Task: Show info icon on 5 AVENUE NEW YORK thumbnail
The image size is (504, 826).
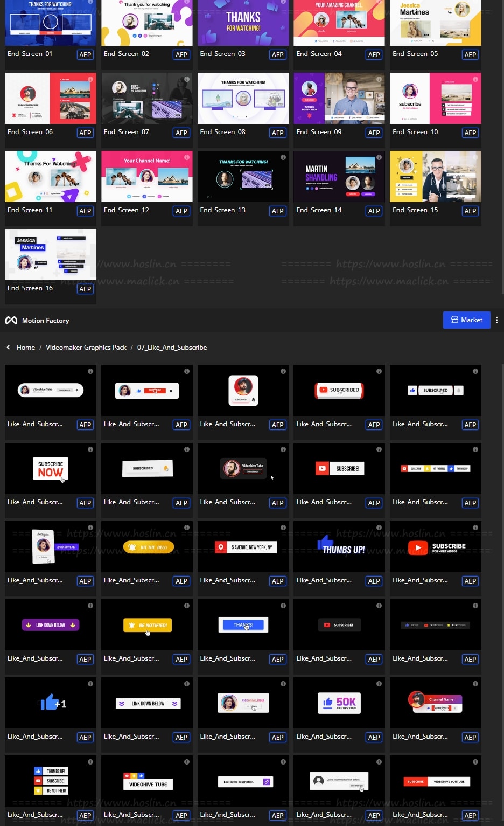Action: point(283,527)
